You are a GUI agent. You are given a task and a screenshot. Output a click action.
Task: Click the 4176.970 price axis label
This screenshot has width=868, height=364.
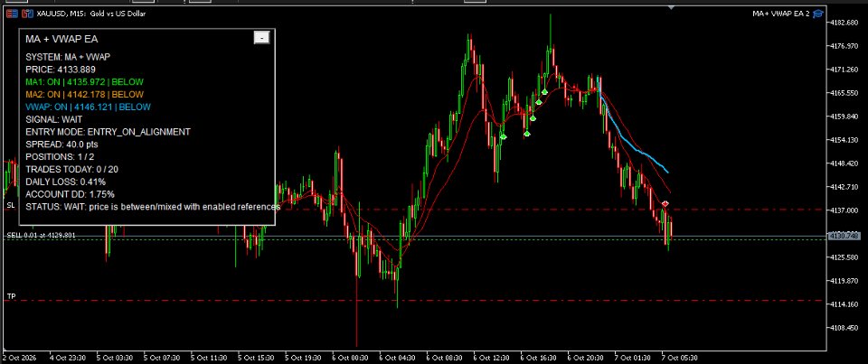tap(844, 46)
